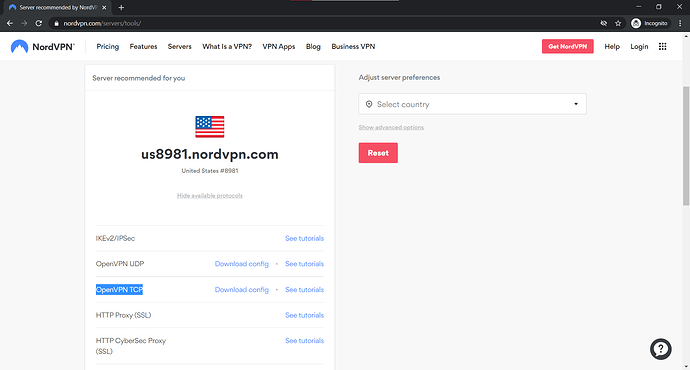Open the help chat bubble icon
Viewport: 690px width, 370px height.
(661, 349)
